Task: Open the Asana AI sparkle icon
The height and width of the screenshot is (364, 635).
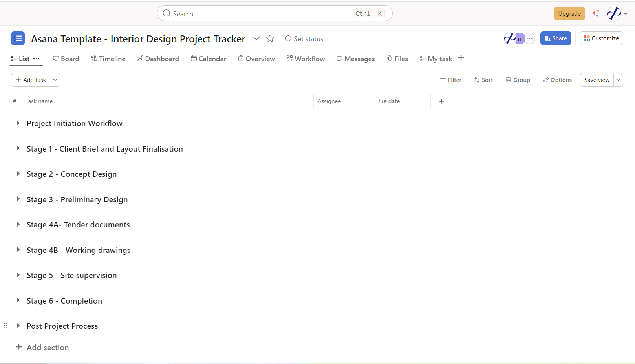Action: pyautogui.click(x=596, y=13)
